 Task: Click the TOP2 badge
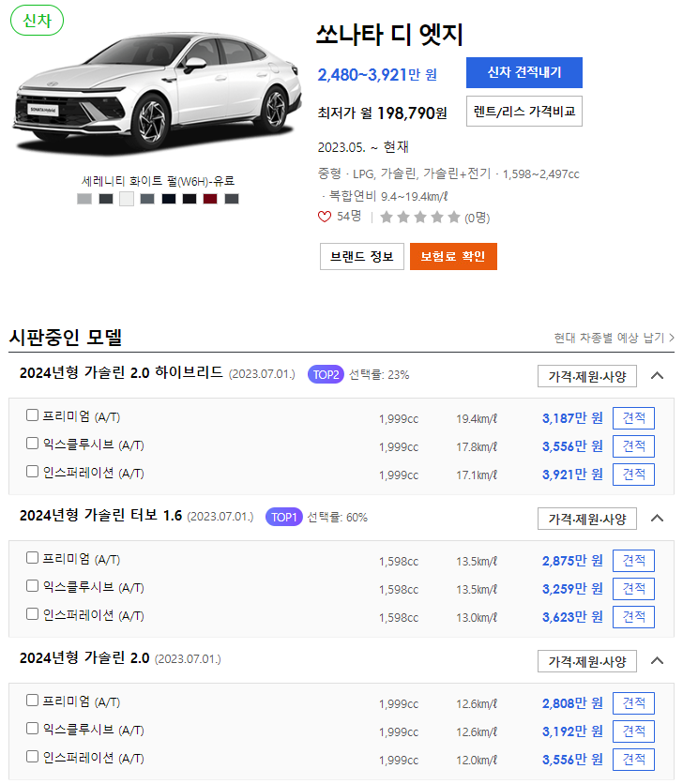tap(326, 374)
